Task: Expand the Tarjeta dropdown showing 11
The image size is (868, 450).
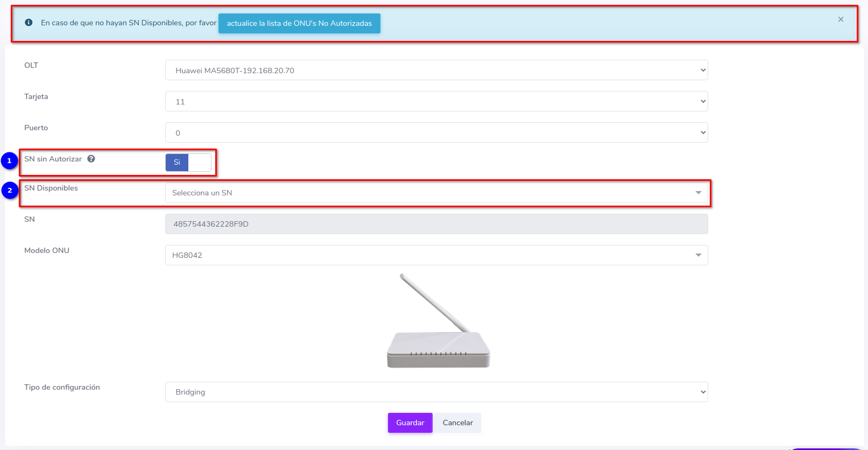Action: point(436,102)
